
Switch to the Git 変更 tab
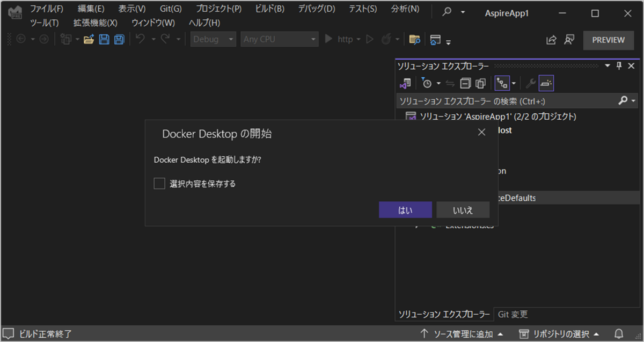(513, 314)
